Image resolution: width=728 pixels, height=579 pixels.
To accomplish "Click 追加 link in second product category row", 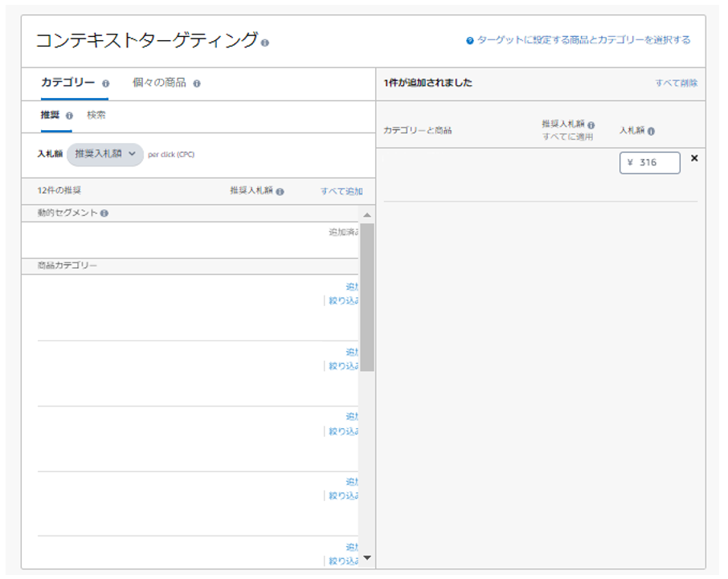I will click(x=352, y=352).
